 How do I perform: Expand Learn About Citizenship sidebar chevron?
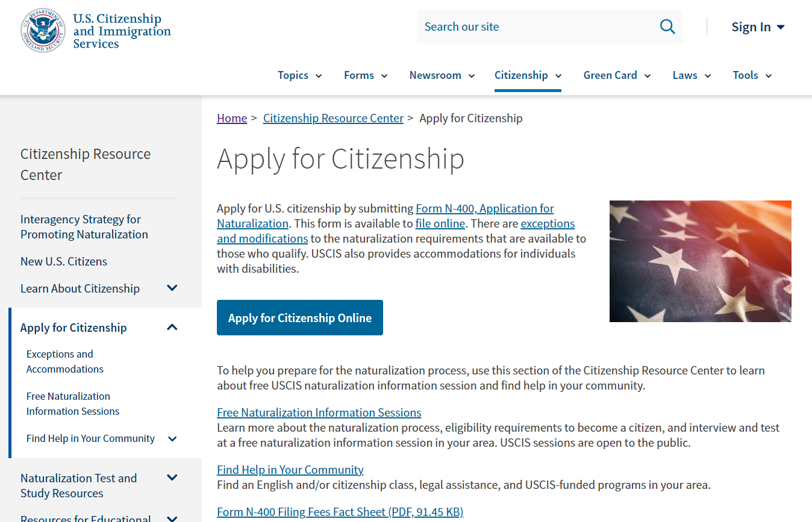pos(172,288)
